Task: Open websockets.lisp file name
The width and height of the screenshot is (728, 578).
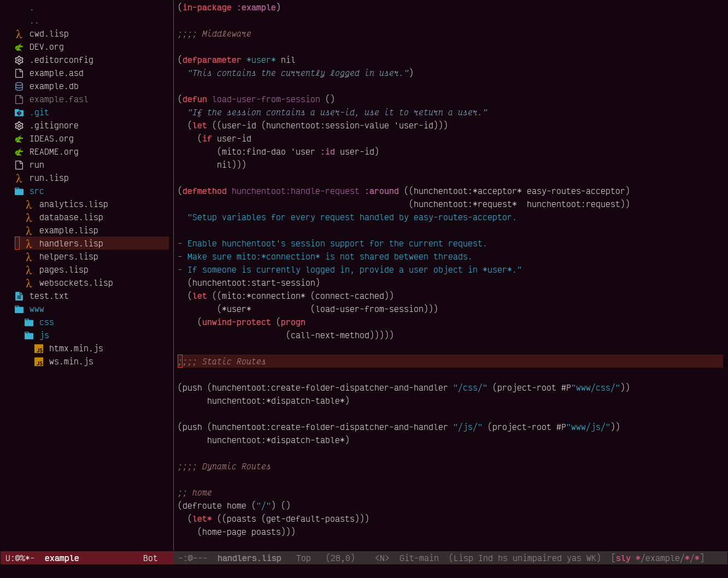Action: [76, 283]
